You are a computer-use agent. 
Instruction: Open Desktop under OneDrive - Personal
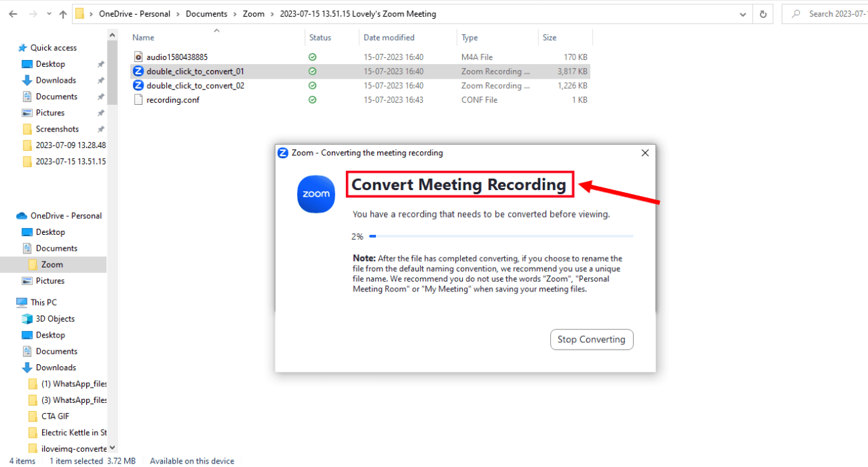[x=50, y=232]
